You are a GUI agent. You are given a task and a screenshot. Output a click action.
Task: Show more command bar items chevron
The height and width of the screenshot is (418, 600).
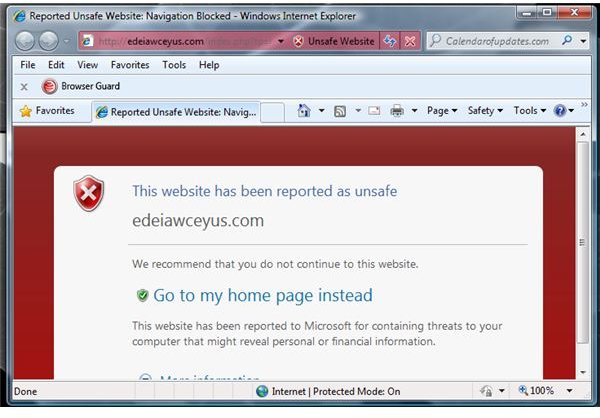[584, 104]
